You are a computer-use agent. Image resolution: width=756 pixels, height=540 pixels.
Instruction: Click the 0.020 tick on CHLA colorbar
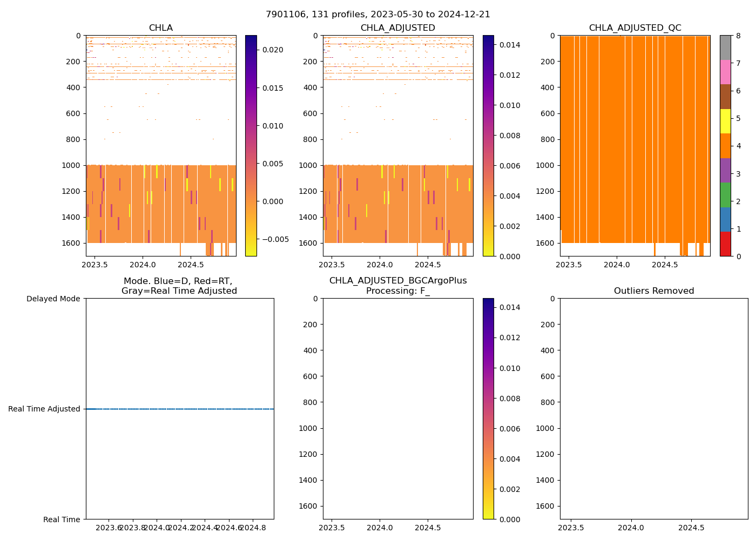273,50
